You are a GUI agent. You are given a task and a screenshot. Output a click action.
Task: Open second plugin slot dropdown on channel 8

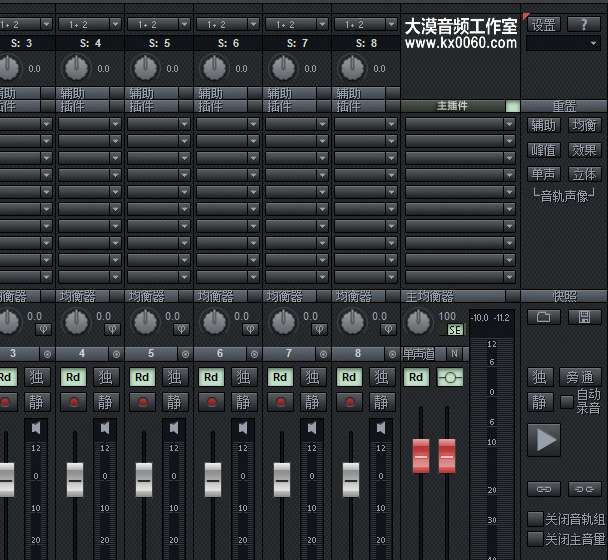[391, 141]
